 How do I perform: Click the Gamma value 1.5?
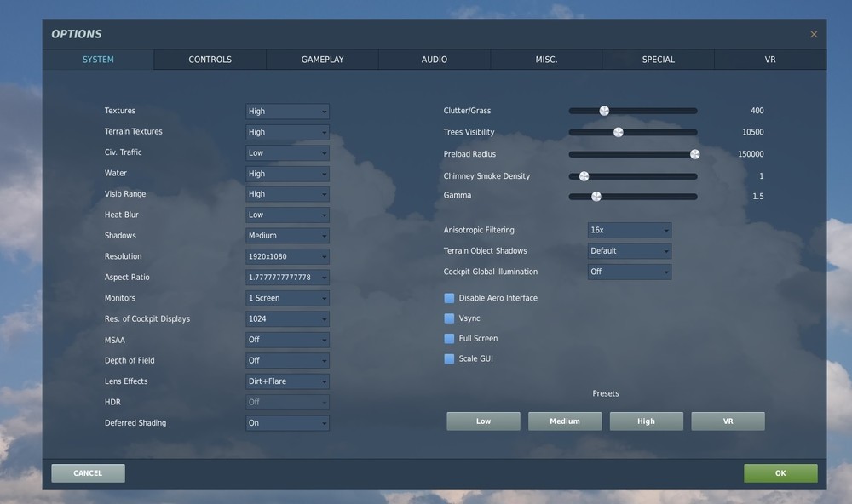[758, 197]
